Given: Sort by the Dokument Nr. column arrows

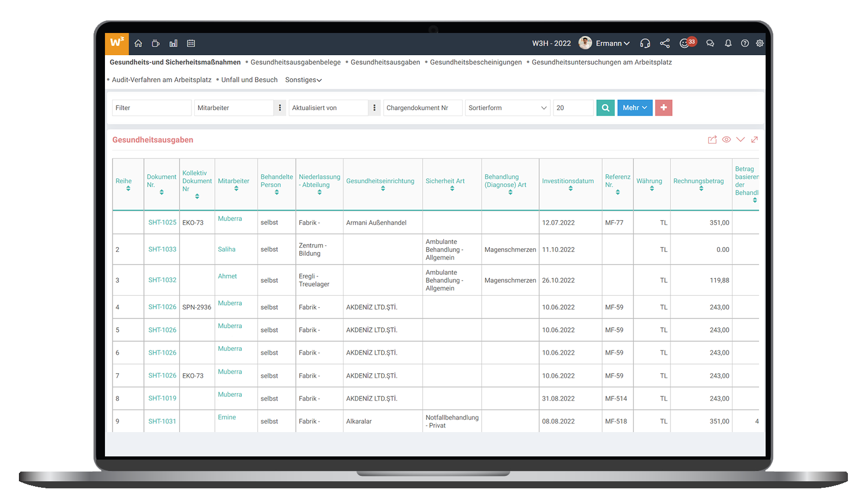Looking at the screenshot, I should coord(162,192).
